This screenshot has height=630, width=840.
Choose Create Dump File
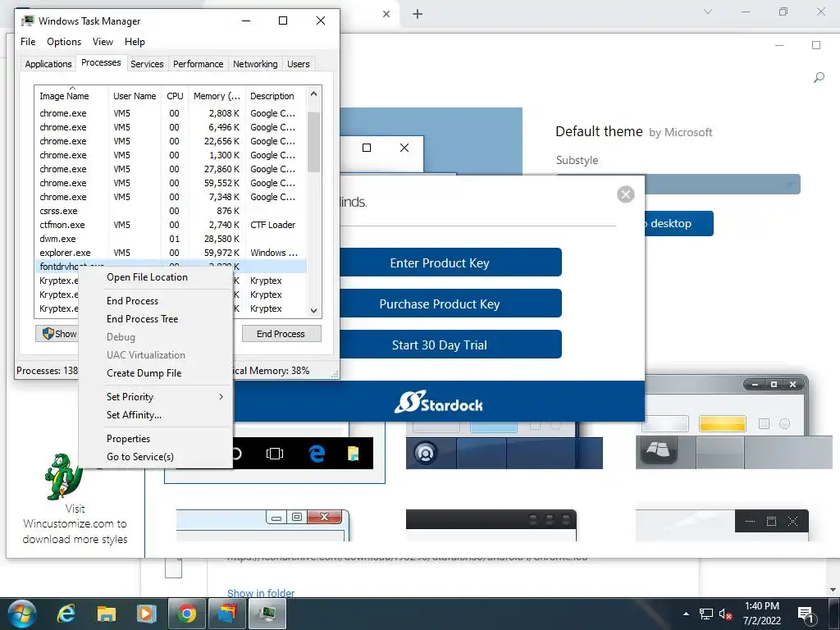[x=155, y=373]
